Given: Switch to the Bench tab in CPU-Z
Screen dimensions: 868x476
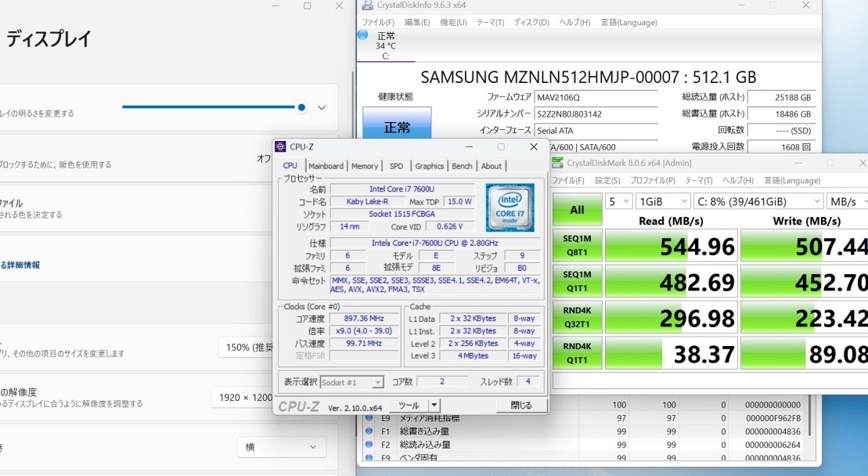Looking at the screenshot, I should pos(462,166).
